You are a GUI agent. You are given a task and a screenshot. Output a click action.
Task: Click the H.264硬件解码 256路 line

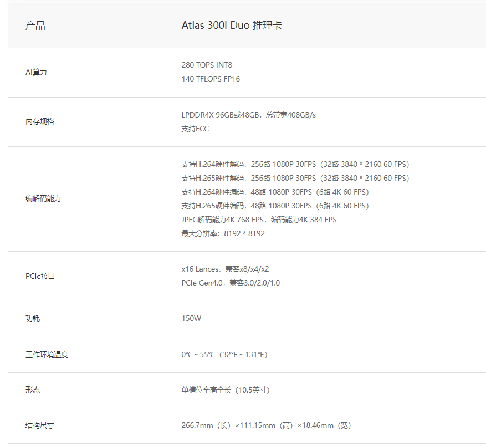click(295, 164)
